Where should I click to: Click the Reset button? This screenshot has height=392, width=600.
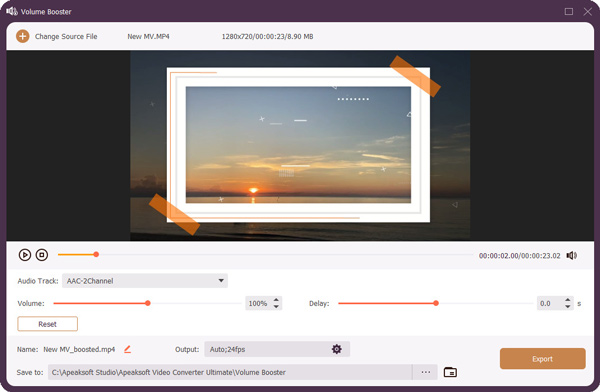tap(47, 324)
